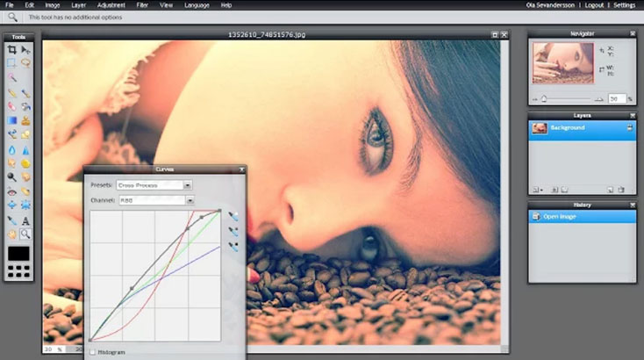The width and height of the screenshot is (644, 360).
Task: Select the Move tool
Action: 25,50
